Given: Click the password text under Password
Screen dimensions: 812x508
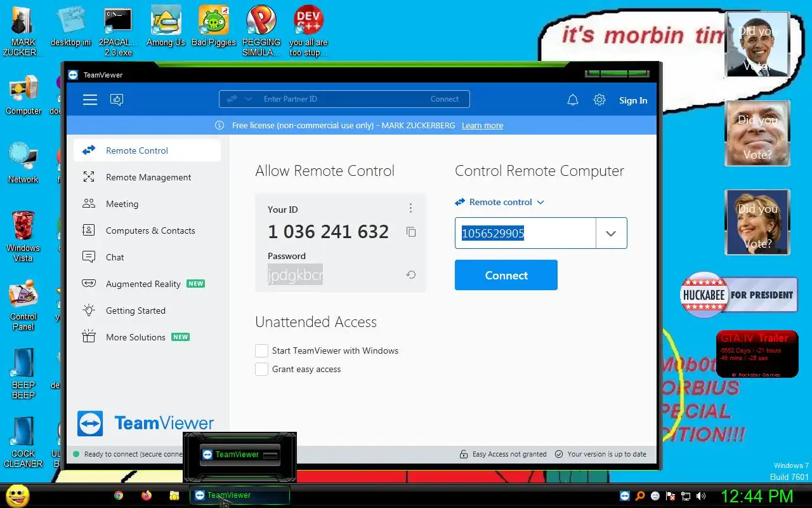Looking at the screenshot, I should pos(295,275).
